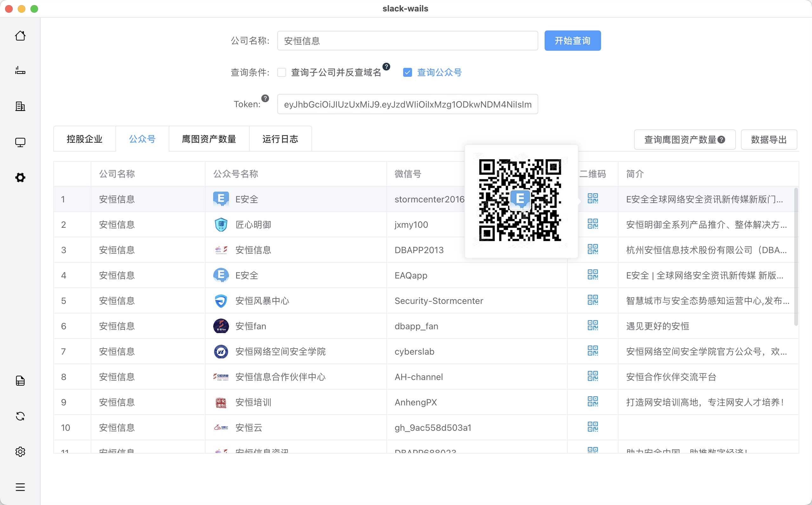Enable 查询子公司并反查域名 checkbox
812x505 pixels.
(x=282, y=72)
